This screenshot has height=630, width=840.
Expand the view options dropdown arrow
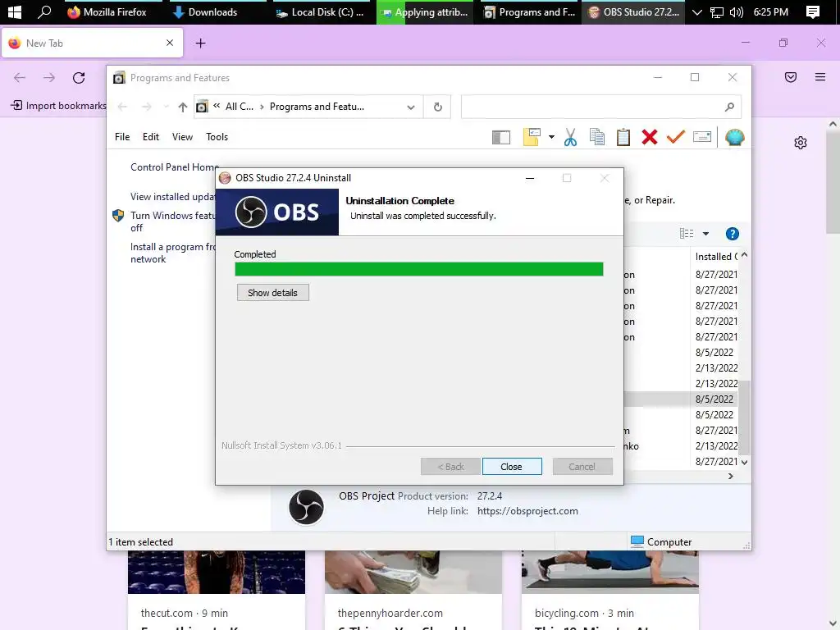coord(705,234)
